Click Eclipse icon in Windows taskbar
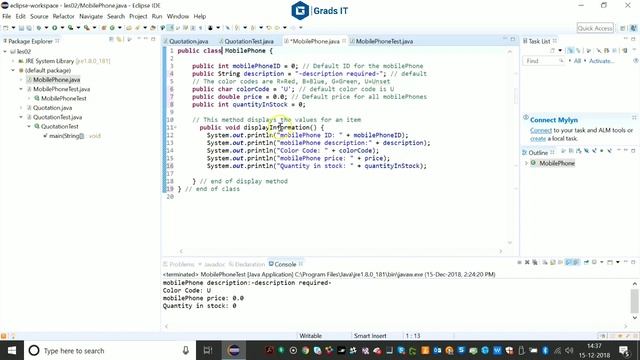The image size is (640, 360). pyautogui.click(x=234, y=350)
